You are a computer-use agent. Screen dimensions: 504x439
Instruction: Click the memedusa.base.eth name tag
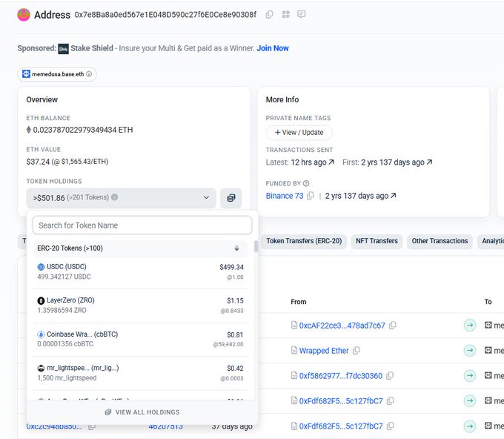(x=57, y=74)
